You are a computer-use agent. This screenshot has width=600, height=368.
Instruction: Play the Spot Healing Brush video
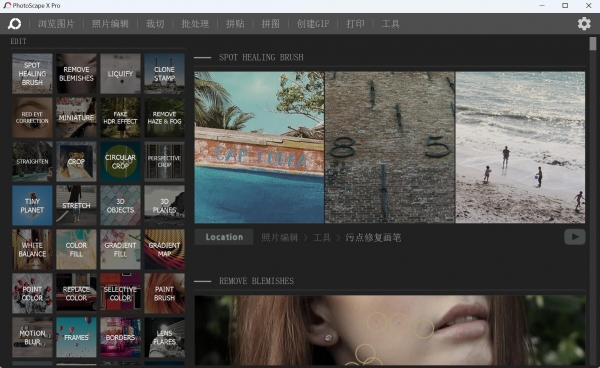click(574, 237)
